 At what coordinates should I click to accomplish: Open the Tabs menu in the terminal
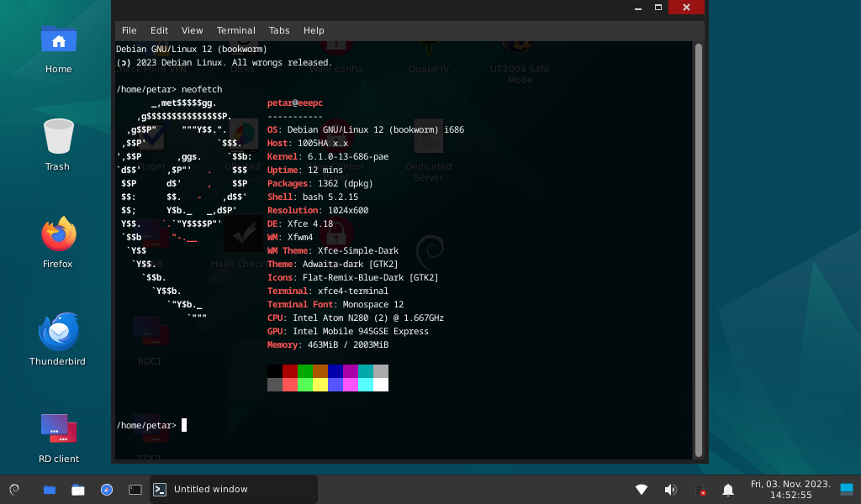click(279, 31)
